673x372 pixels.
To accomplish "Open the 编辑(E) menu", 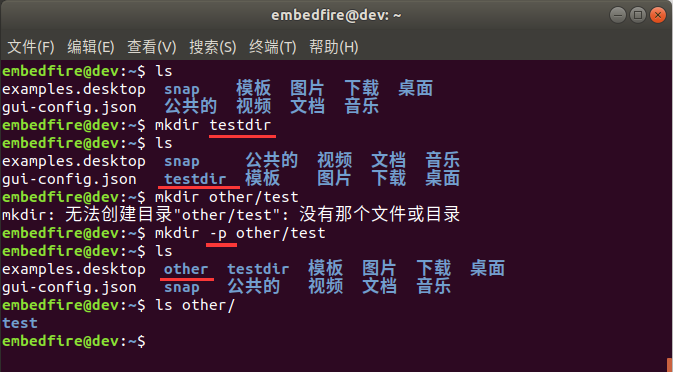I will pos(91,47).
